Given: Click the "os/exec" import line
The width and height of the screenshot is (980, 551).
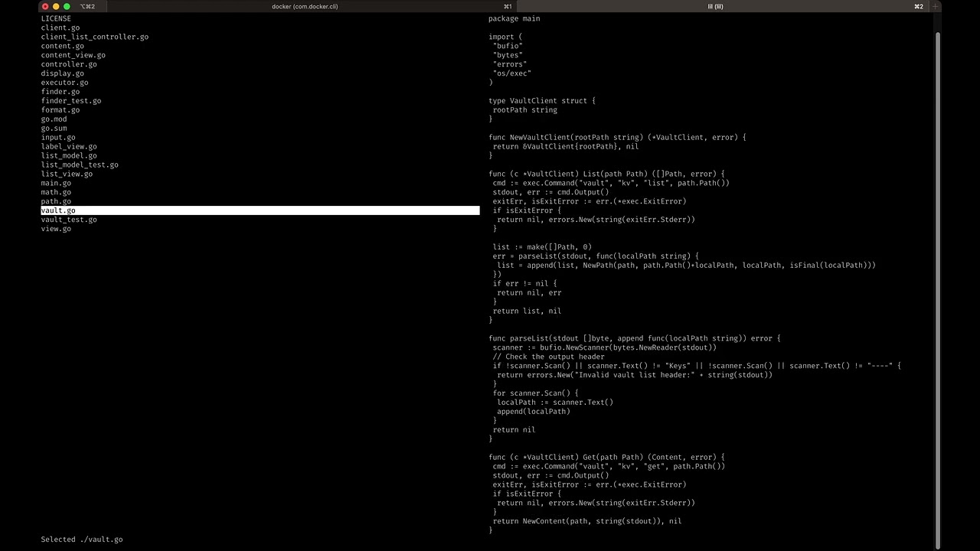Looking at the screenshot, I should [512, 73].
